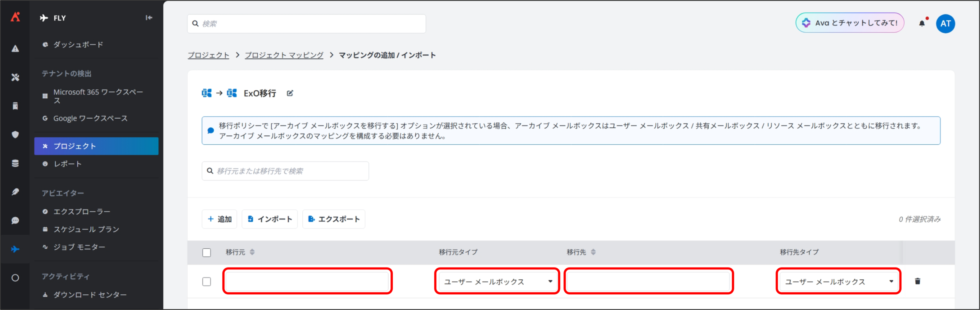
Task: Open notifications with the bell icon
Action: [x=922, y=23]
